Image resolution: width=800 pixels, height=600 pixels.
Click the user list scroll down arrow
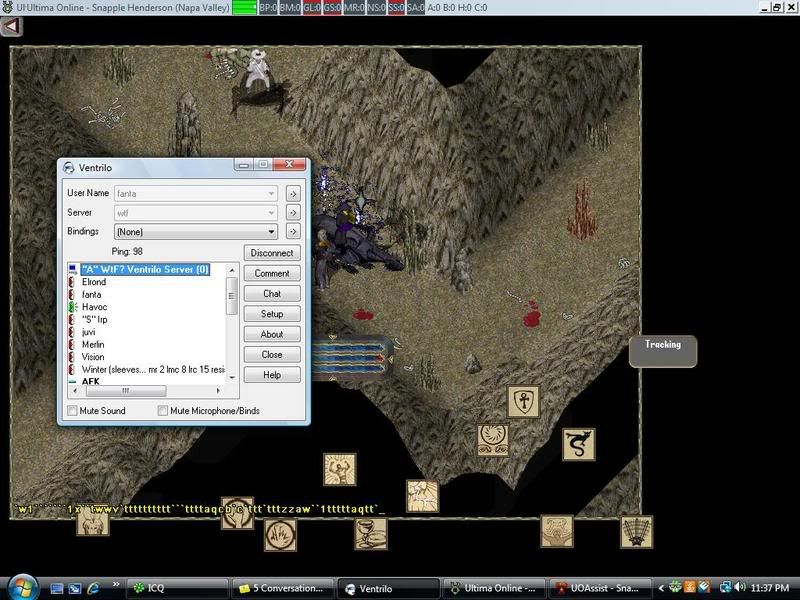click(232, 378)
